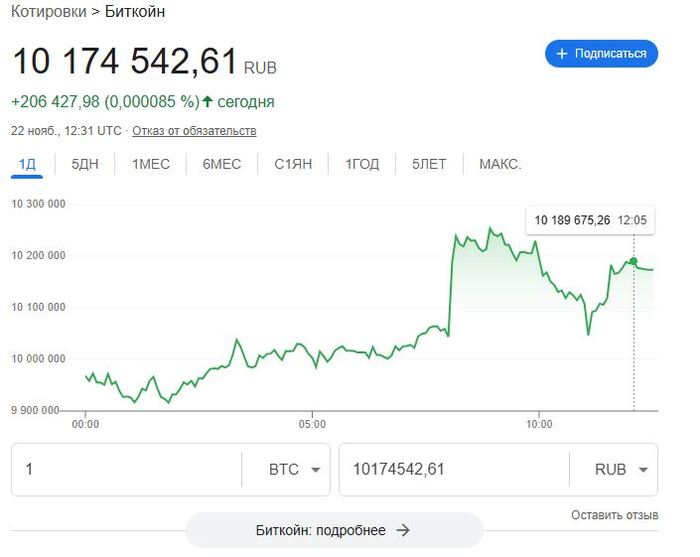This screenshot has width=700, height=557.
Task: Click the Оставить отзыв feedback link
Action: pos(614,515)
